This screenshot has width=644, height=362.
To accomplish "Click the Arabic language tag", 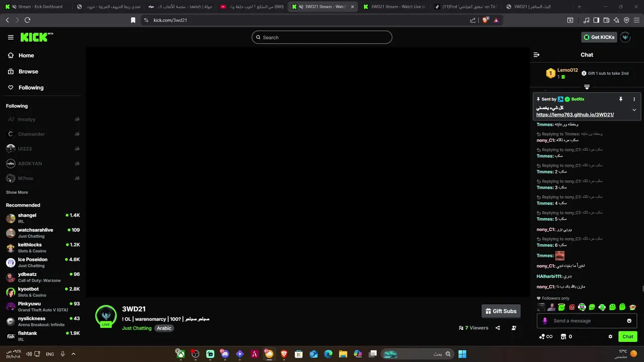I will (164, 328).
